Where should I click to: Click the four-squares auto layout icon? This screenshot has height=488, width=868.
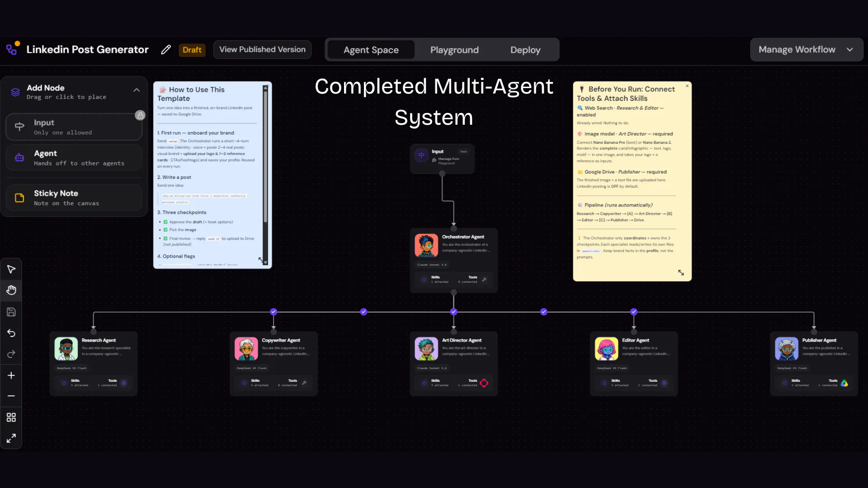[x=11, y=417]
